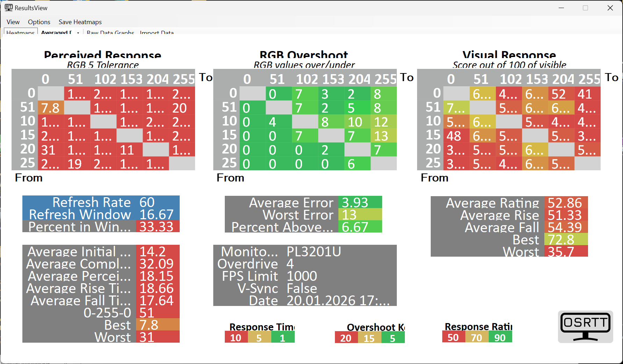Click the Import Data button
This screenshot has width=623, height=364.
tap(157, 32)
